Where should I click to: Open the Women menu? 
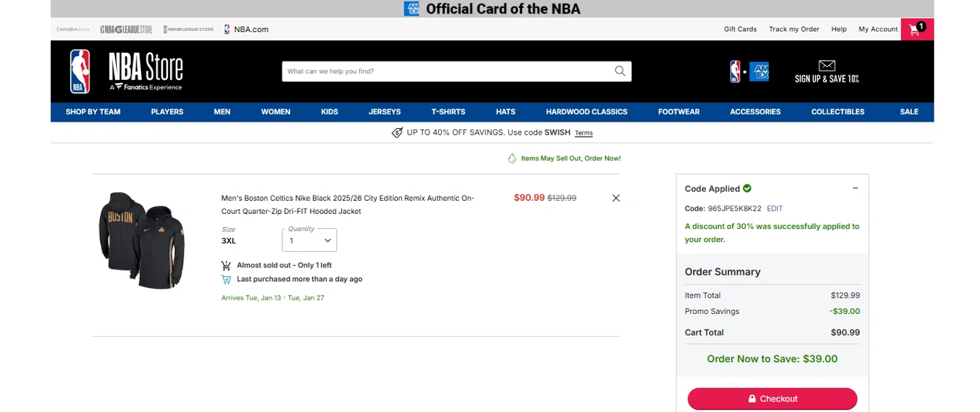click(276, 112)
